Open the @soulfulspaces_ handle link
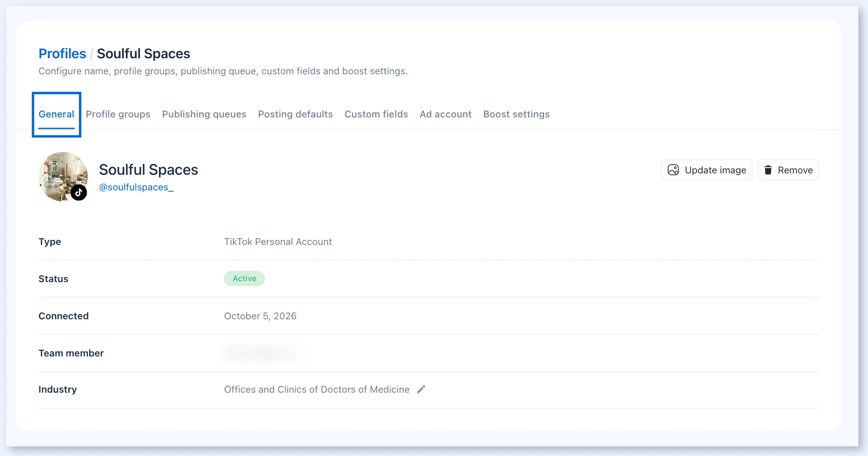Image resolution: width=868 pixels, height=456 pixels. 137,187
